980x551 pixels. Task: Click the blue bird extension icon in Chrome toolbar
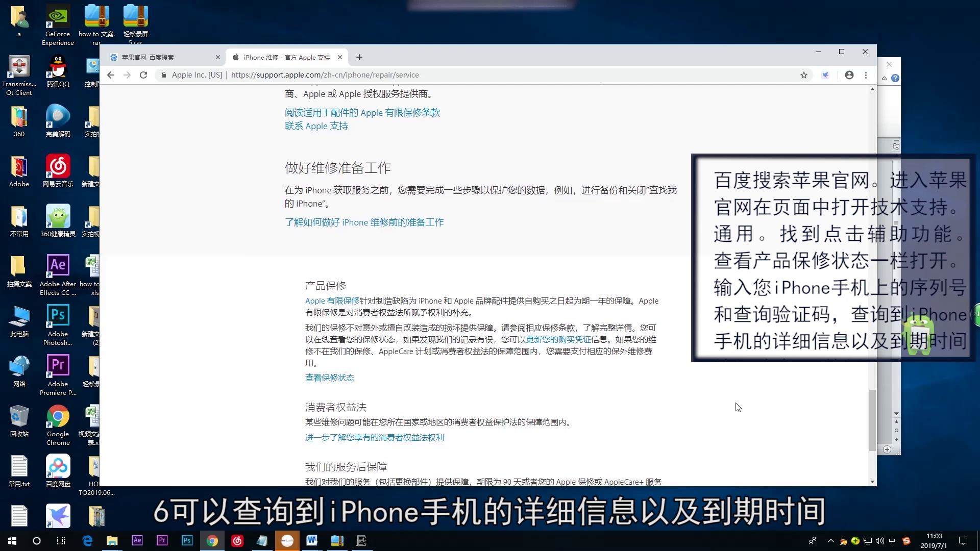point(825,75)
